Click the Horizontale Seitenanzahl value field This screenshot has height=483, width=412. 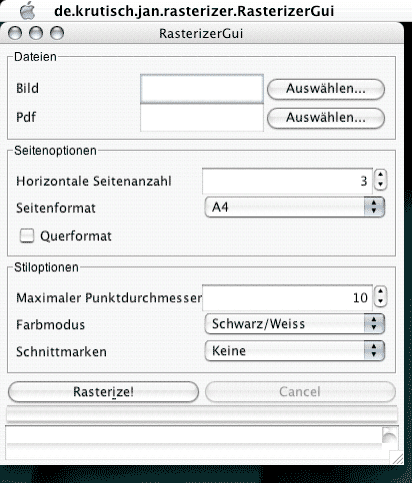(x=287, y=181)
